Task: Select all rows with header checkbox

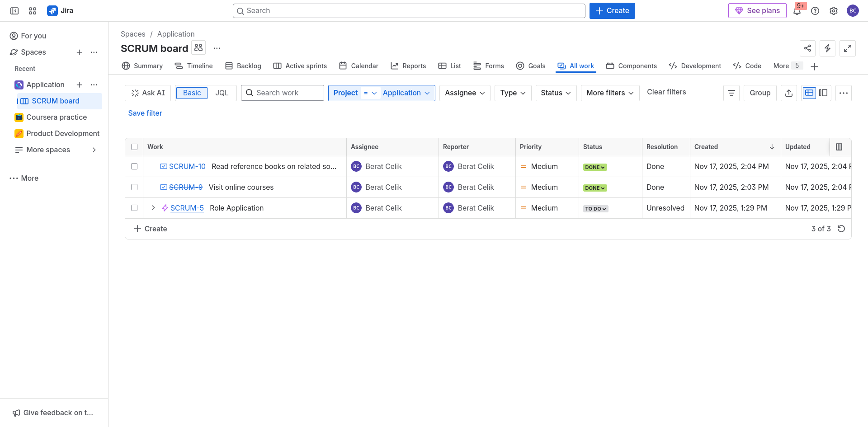Action: click(134, 147)
